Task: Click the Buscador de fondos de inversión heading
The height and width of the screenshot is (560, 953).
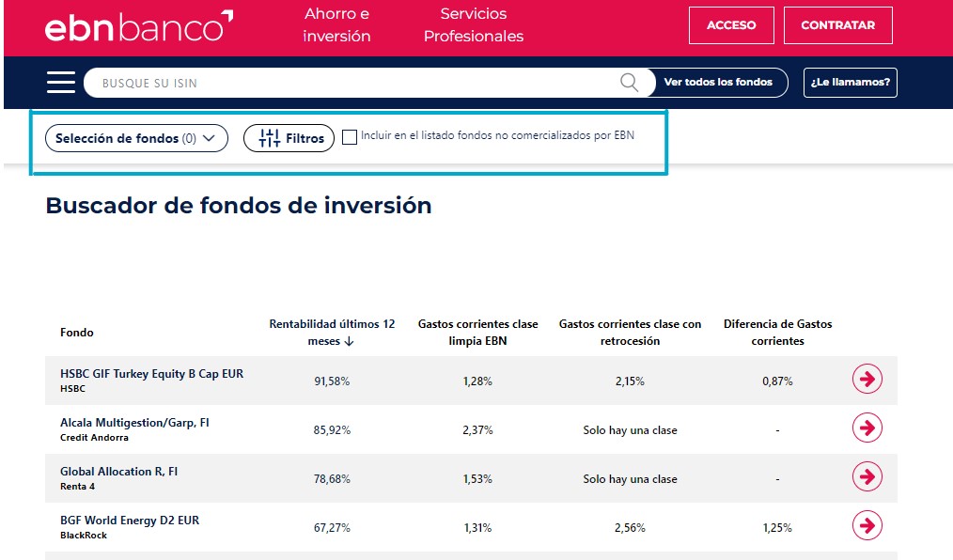Action: point(239,205)
